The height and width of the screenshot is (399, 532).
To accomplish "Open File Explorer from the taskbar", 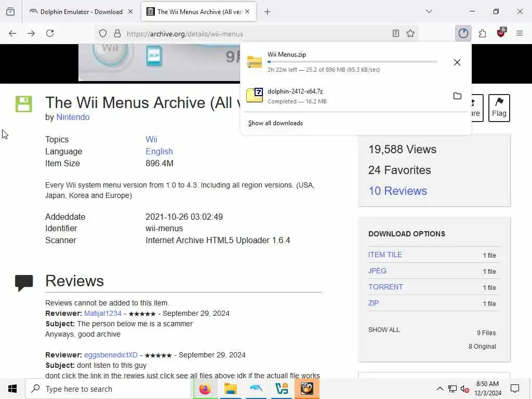I will point(230,389).
